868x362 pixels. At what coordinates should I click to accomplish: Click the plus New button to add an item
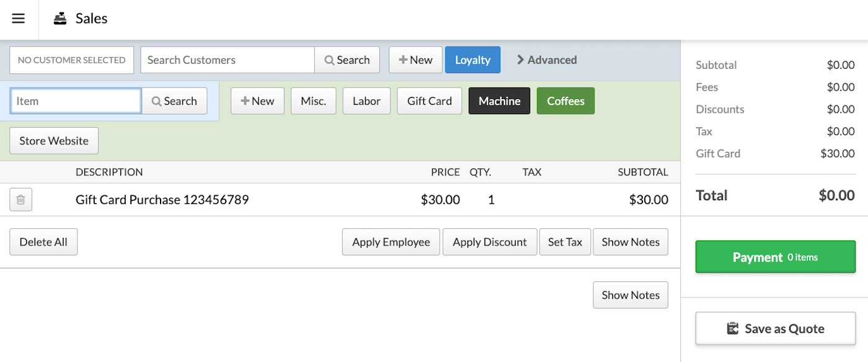(x=257, y=100)
